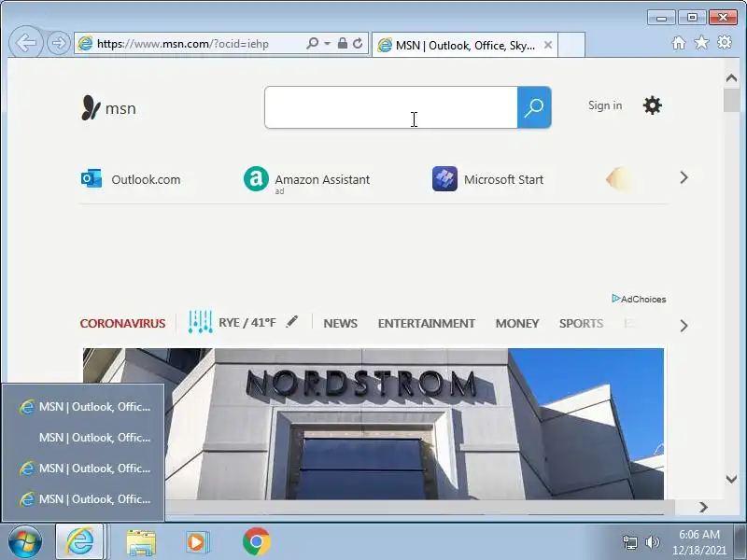Click the vertical scrollbar up arrow
Screen dimensions: 747x560
pyautogui.click(x=731, y=78)
